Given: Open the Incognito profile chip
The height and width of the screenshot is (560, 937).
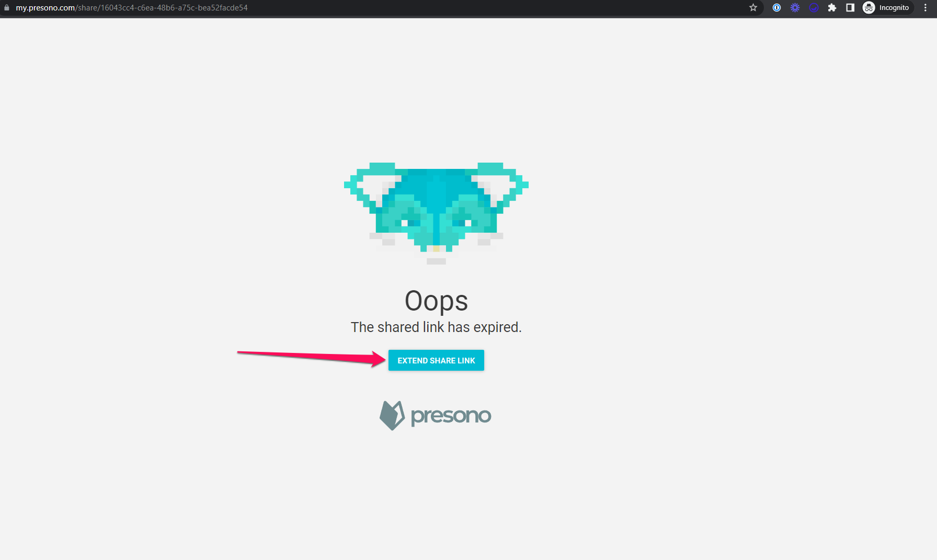Looking at the screenshot, I should point(887,7).
